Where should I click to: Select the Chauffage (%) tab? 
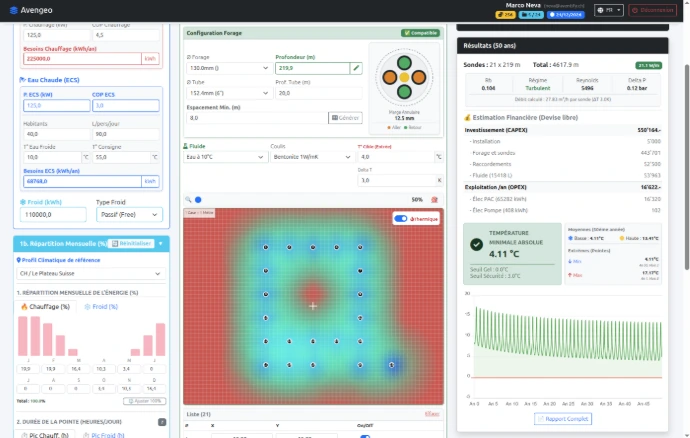pyautogui.click(x=46, y=307)
